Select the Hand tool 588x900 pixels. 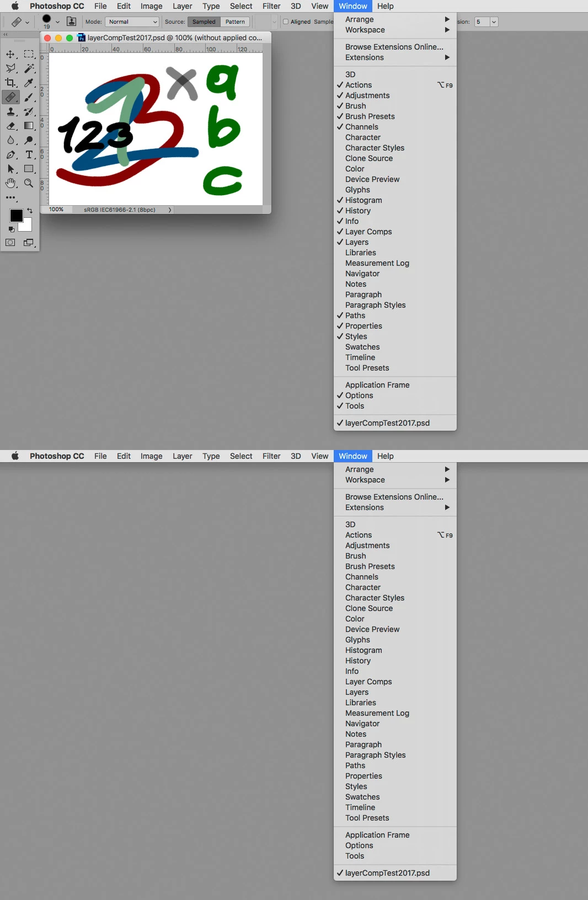point(10,183)
